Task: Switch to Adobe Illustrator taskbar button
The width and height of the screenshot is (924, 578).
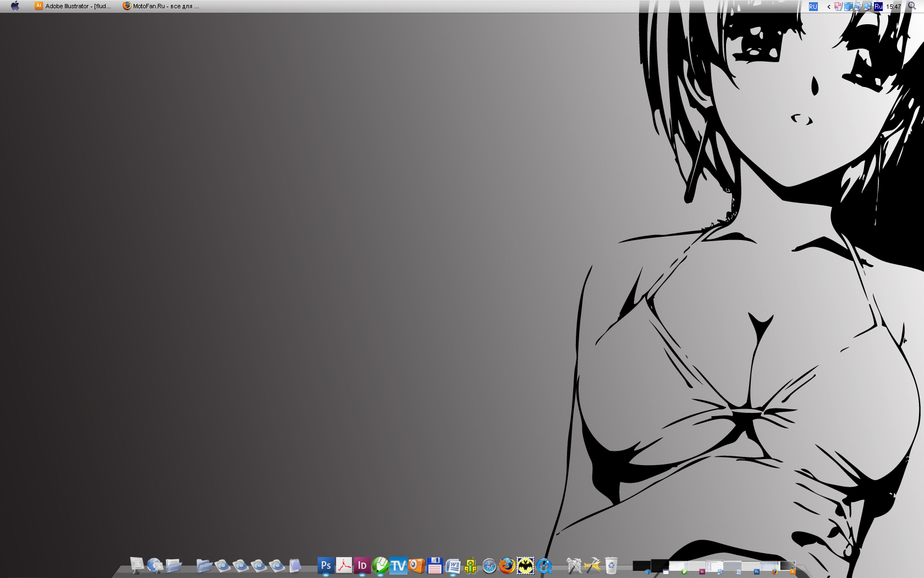Action: click(73, 6)
